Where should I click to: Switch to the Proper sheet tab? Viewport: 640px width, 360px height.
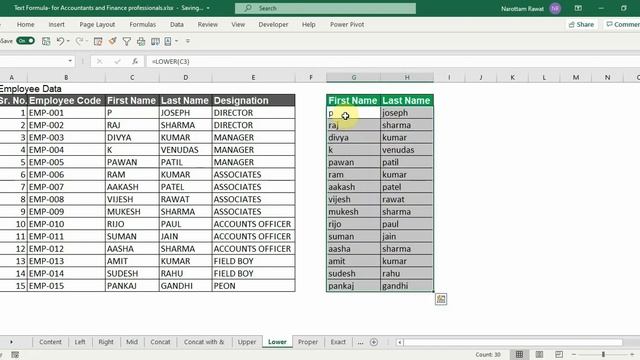point(308,342)
